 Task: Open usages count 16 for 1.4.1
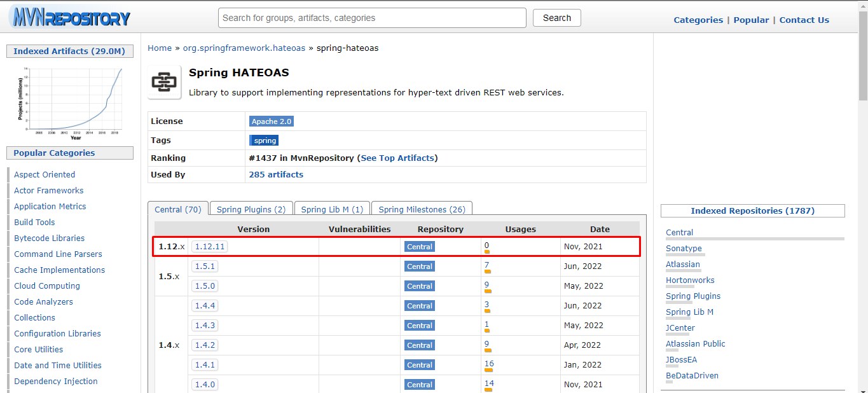489,364
